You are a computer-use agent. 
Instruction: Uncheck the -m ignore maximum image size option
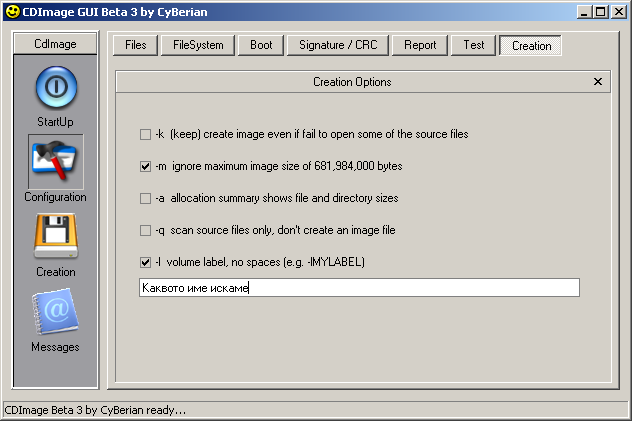tap(145, 166)
